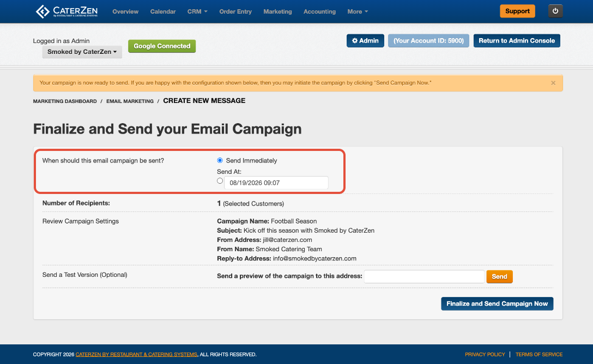
Task: Open the Email Marketing breadcrumb link
Action: tap(130, 101)
